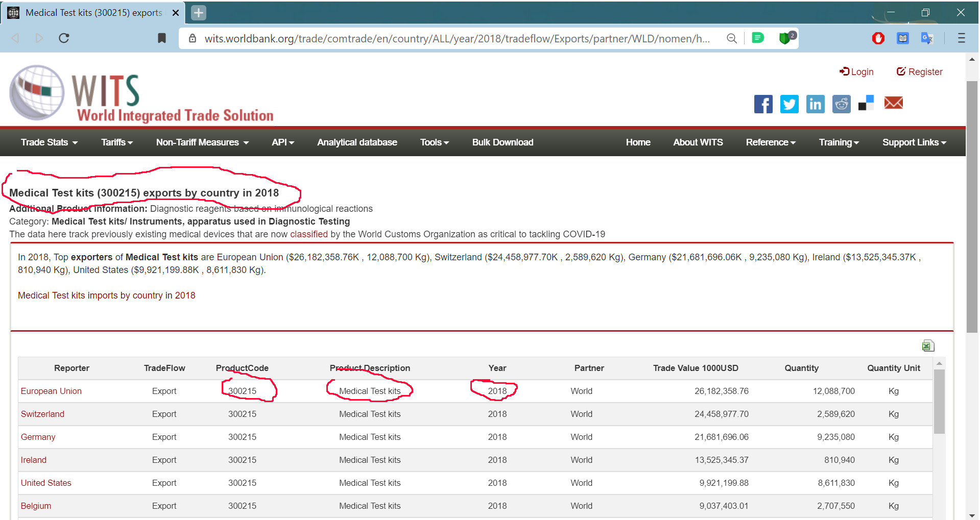This screenshot has width=980, height=520.
Task: Open Medical Test kits imports 2018 link
Action: (107, 295)
